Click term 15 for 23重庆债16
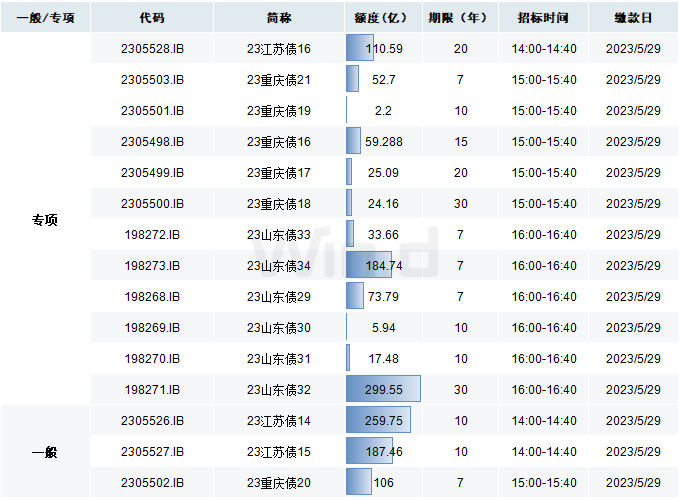Viewport: 679px width, 500px height. pyautogui.click(x=461, y=142)
